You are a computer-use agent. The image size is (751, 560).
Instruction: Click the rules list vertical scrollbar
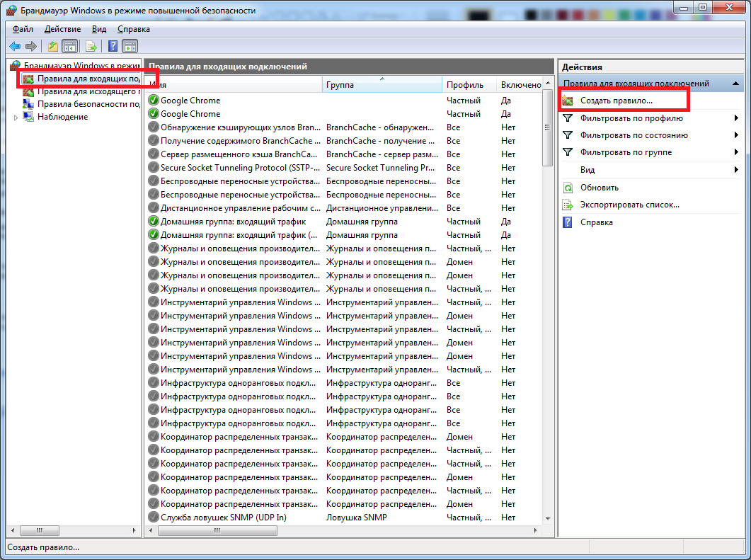tap(547, 319)
